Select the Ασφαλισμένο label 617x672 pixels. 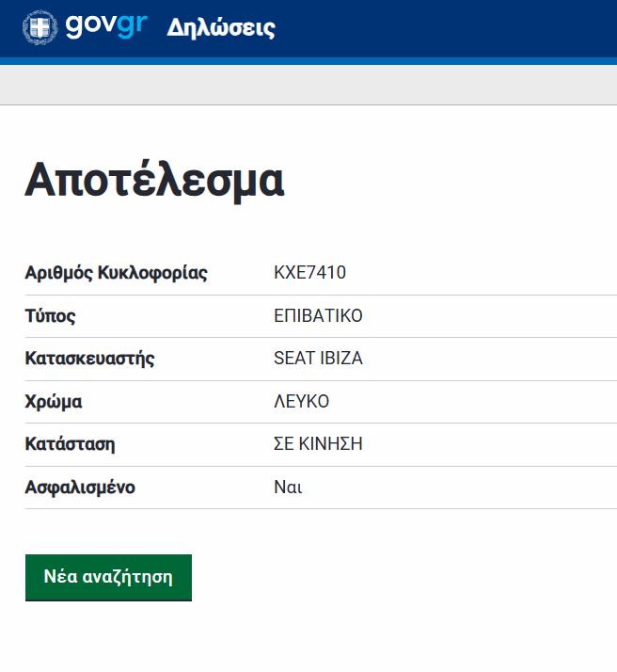pyautogui.click(x=80, y=488)
